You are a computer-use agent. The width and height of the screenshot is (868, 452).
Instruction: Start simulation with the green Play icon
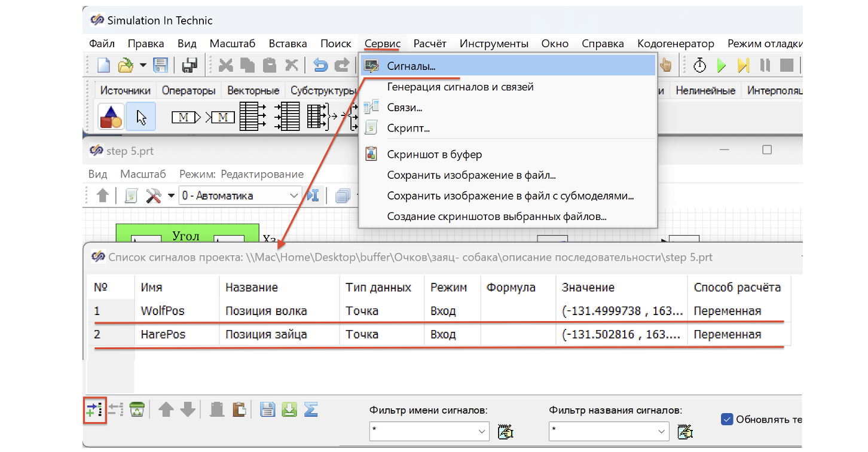click(x=722, y=65)
